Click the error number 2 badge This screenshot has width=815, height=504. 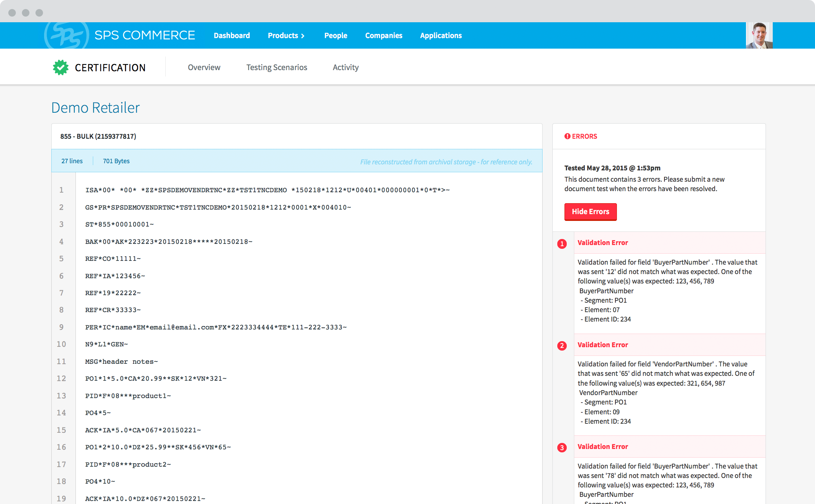click(x=562, y=346)
